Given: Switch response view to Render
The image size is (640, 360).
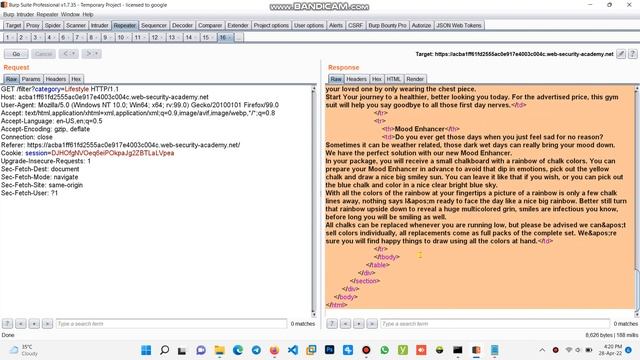Looking at the screenshot, I should pyautogui.click(x=415, y=79).
